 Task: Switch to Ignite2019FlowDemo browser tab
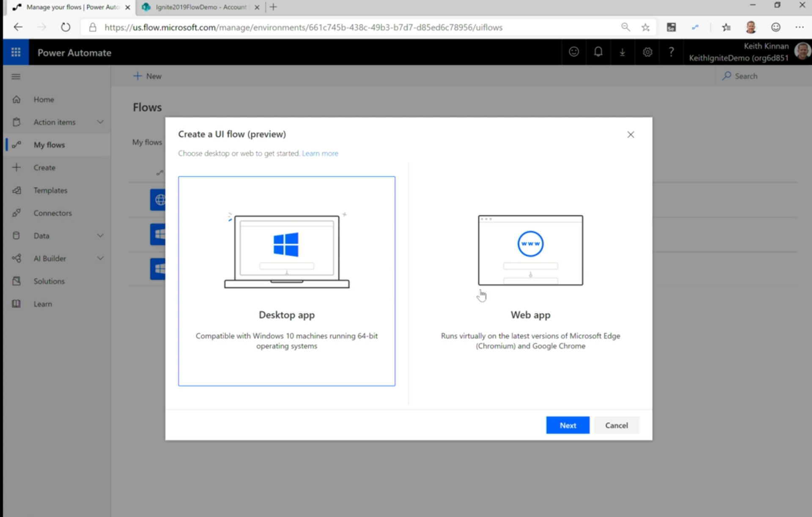201,7
